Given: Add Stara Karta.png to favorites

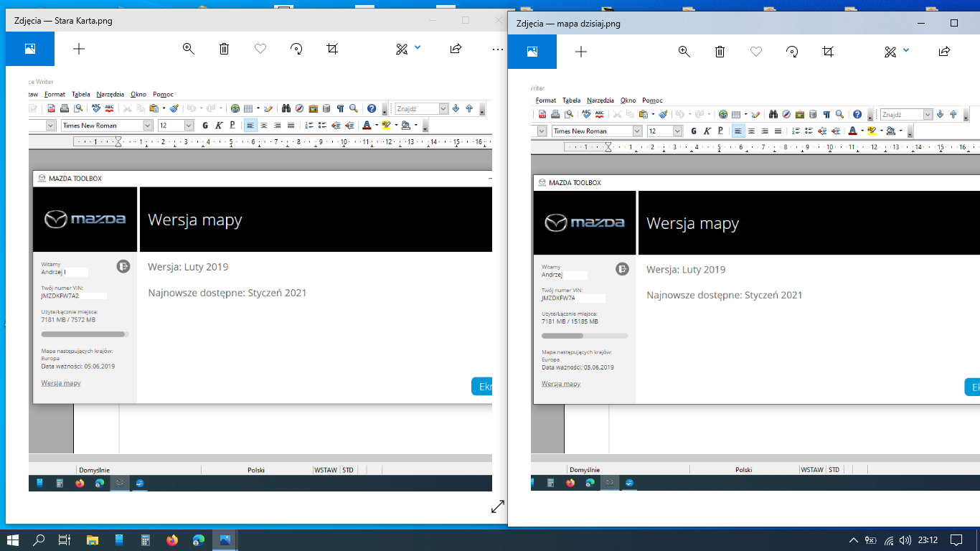Looking at the screenshot, I should tap(260, 49).
